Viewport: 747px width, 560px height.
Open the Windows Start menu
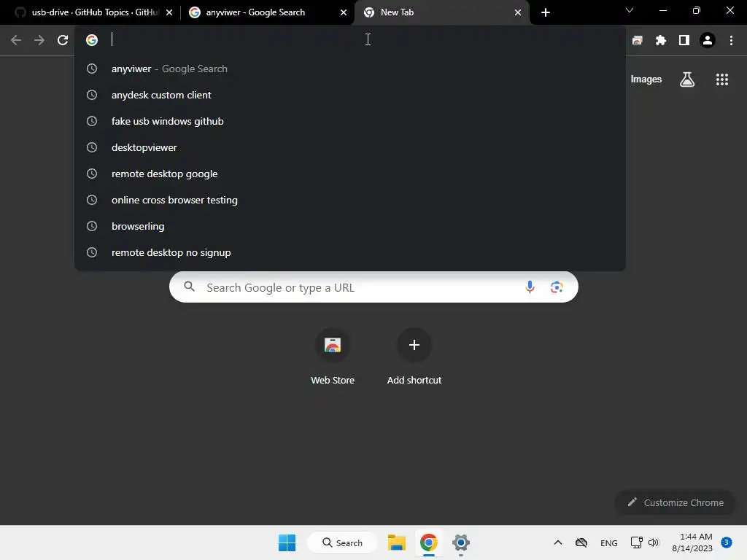pyautogui.click(x=287, y=542)
